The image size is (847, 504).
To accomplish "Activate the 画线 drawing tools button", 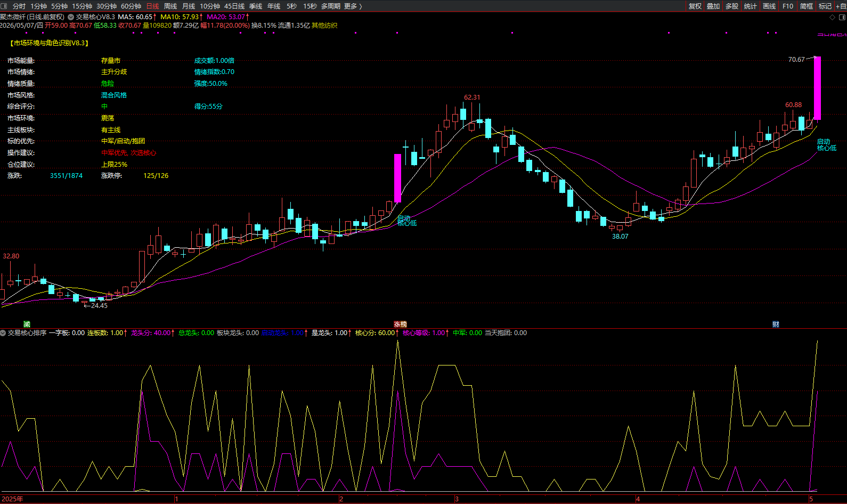I will 769,6.
